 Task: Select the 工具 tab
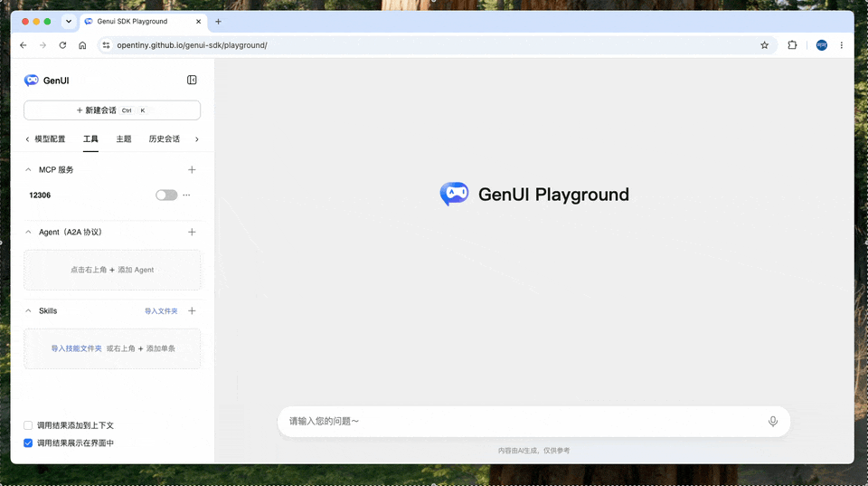[x=90, y=139]
